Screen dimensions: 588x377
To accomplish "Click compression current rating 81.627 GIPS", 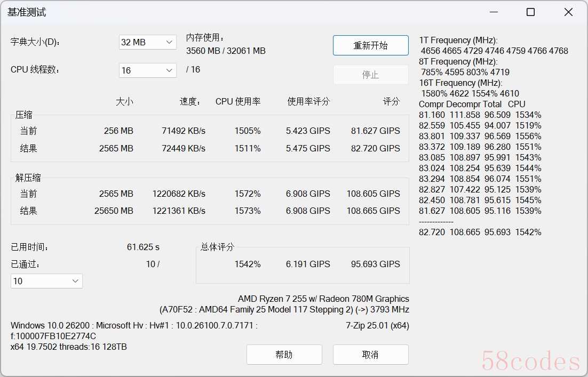I will pos(376,131).
